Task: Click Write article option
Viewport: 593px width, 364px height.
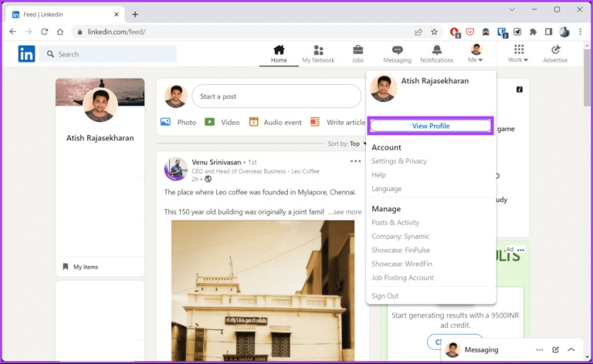Action: click(x=337, y=123)
